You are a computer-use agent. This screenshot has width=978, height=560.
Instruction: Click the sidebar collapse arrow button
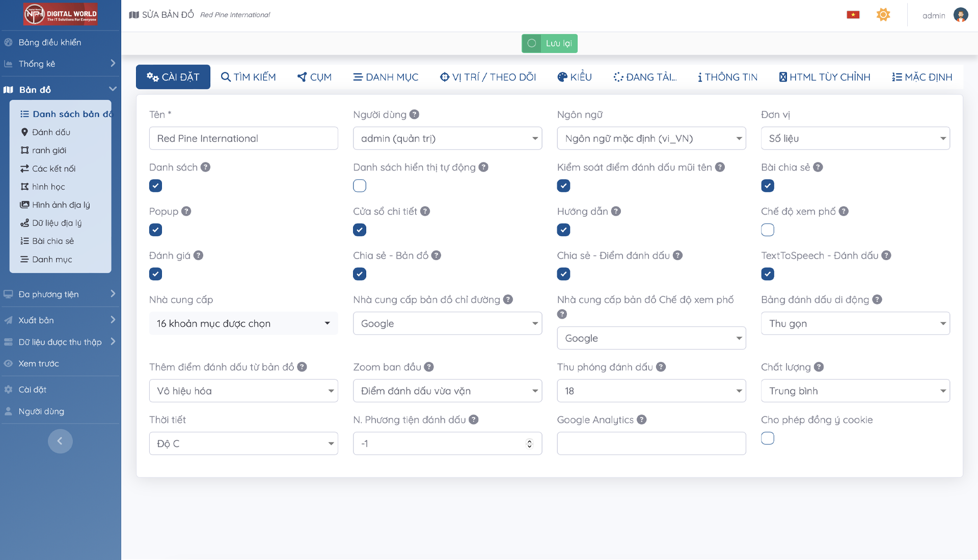point(60,441)
